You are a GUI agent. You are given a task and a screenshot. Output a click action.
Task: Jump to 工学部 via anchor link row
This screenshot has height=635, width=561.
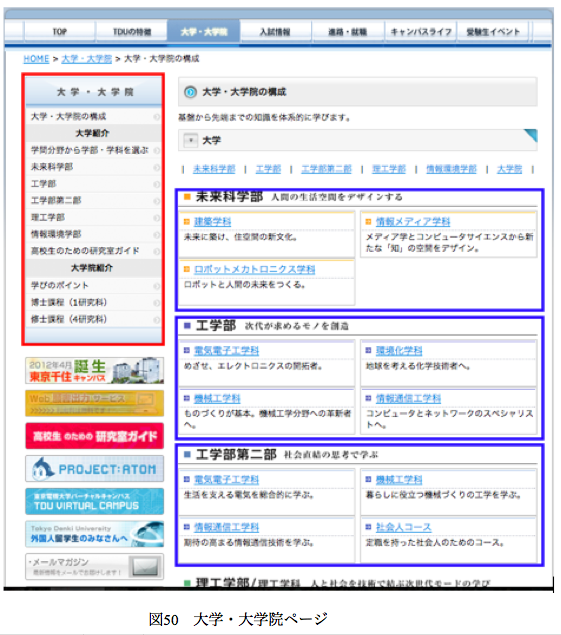click(x=268, y=169)
